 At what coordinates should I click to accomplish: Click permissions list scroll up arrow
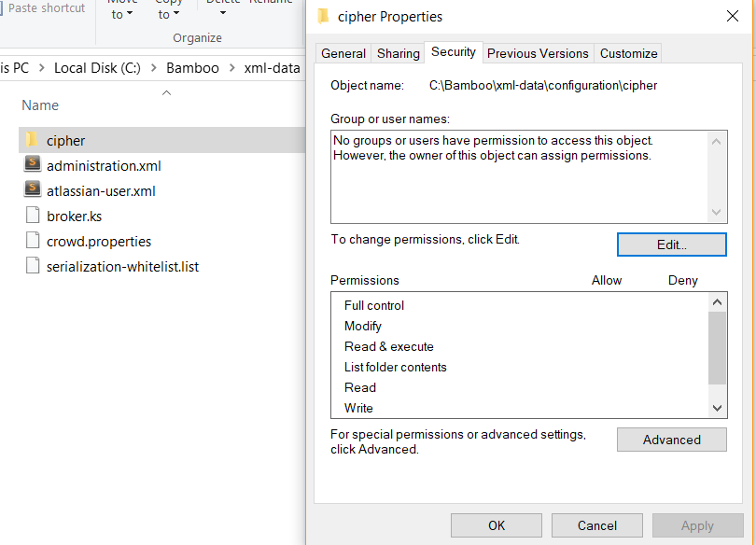click(x=717, y=302)
